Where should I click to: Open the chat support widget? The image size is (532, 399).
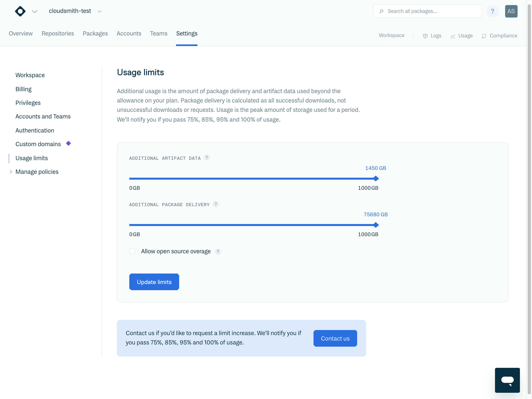coord(507,380)
